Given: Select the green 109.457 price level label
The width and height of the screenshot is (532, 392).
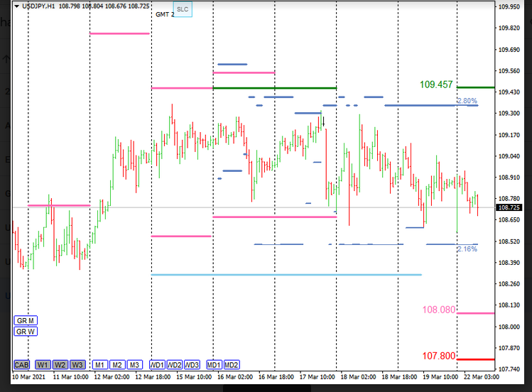Looking at the screenshot, I should 436,85.
